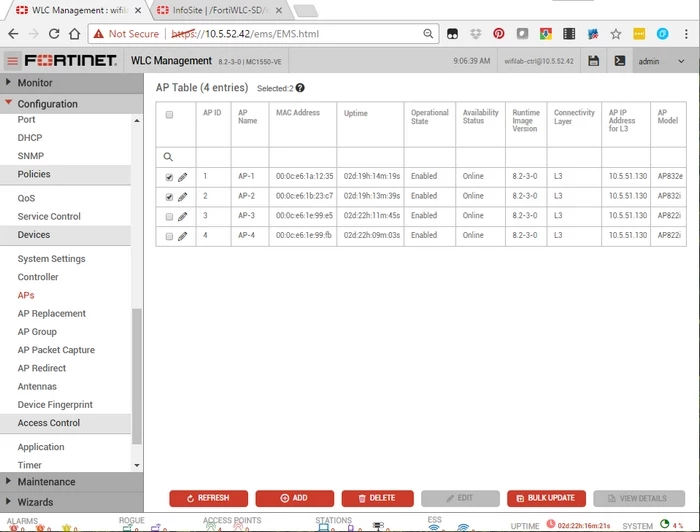The width and height of the screenshot is (700, 532).
Task: Collapse the Configuration section
Action: [71, 104]
